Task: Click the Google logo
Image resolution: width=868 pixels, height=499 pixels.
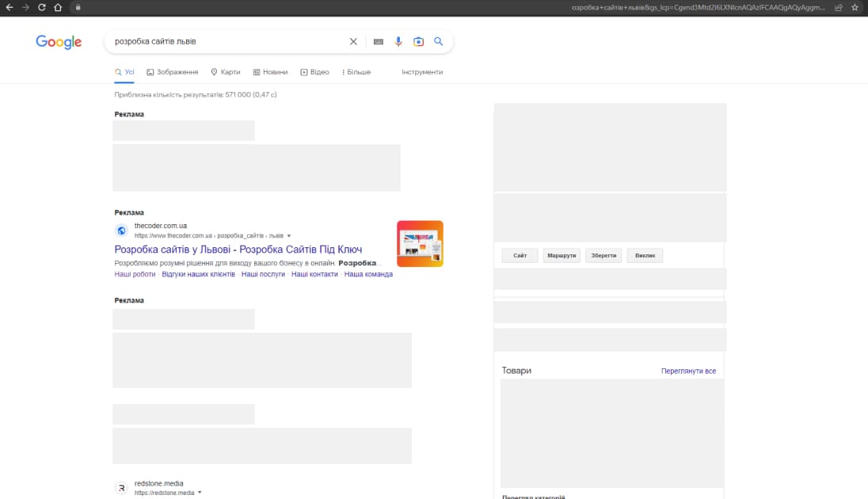Action: [59, 42]
